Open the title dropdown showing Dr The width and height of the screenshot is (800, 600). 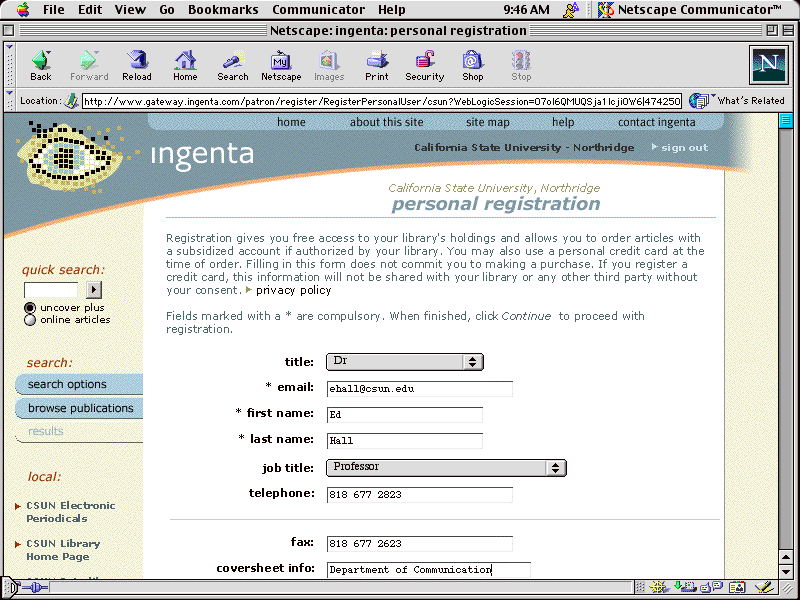coord(405,362)
